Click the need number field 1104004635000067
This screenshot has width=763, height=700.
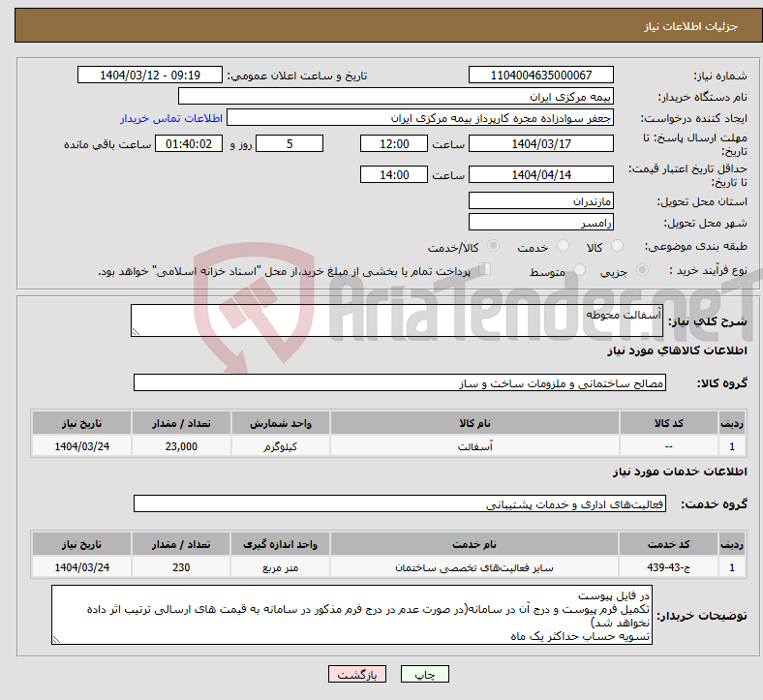click(x=540, y=75)
